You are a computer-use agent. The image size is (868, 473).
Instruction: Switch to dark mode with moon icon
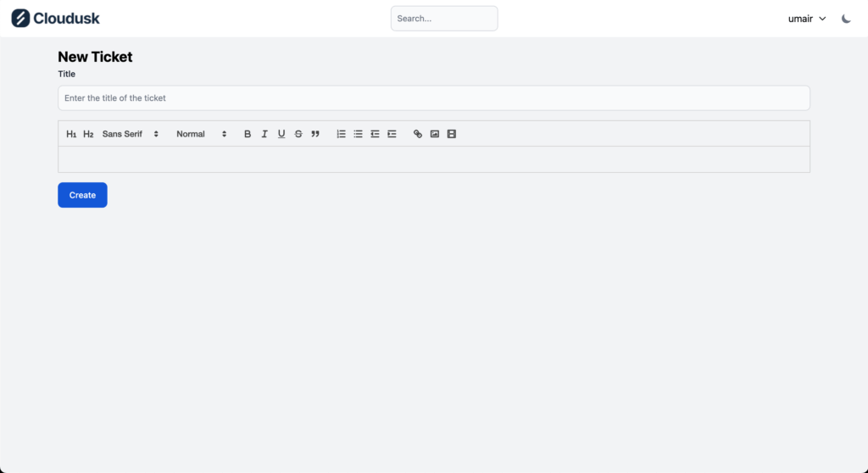[x=846, y=19]
